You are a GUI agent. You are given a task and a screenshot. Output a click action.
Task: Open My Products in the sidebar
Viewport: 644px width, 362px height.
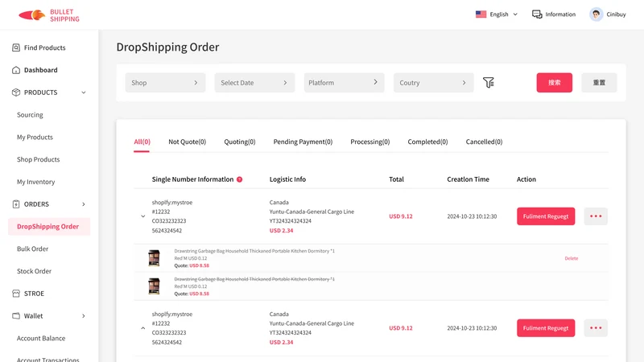pyautogui.click(x=35, y=137)
